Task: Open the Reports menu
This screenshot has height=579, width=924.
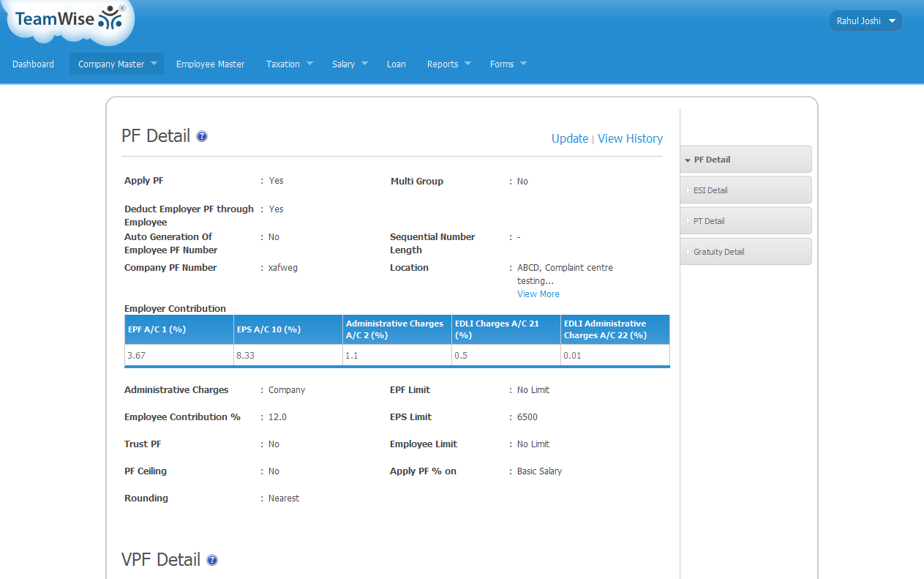Action: pyautogui.click(x=448, y=64)
